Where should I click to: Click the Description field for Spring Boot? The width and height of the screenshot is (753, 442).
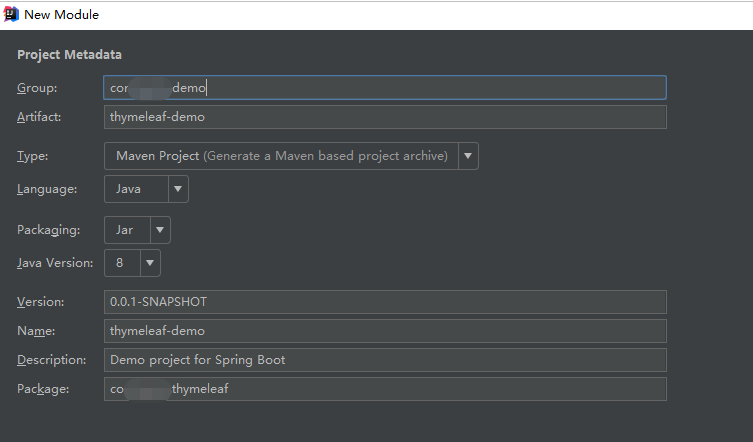click(x=384, y=360)
